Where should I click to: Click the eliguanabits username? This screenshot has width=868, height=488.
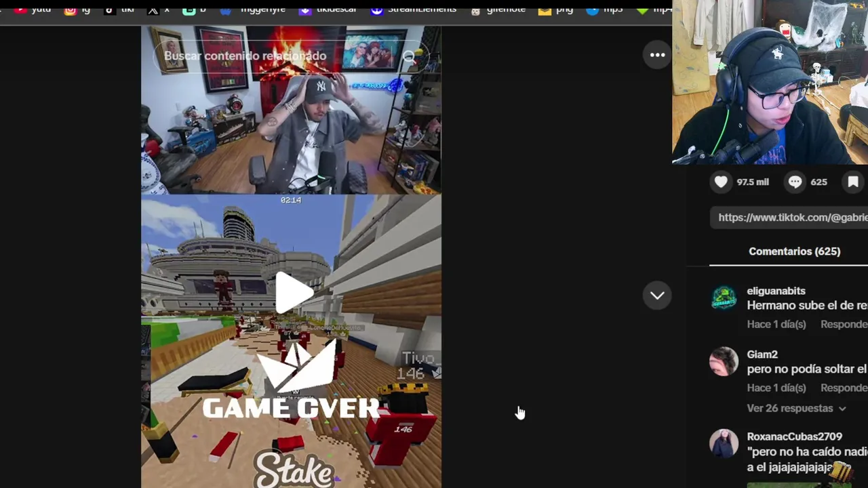tap(776, 291)
